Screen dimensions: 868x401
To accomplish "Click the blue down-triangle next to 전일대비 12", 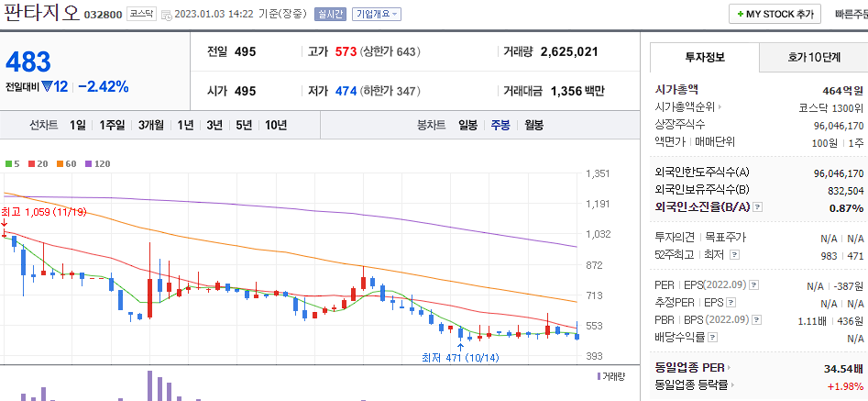I will [47, 86].
